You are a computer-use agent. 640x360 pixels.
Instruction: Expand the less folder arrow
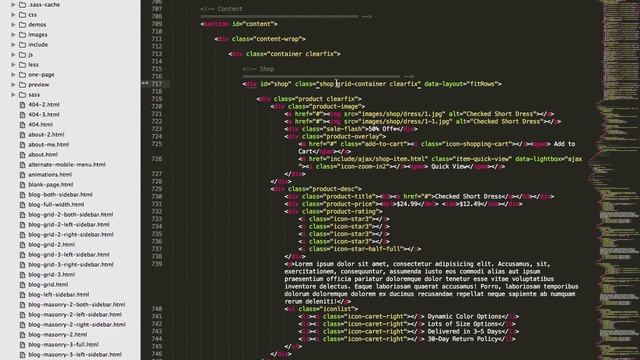pos(13,64)
